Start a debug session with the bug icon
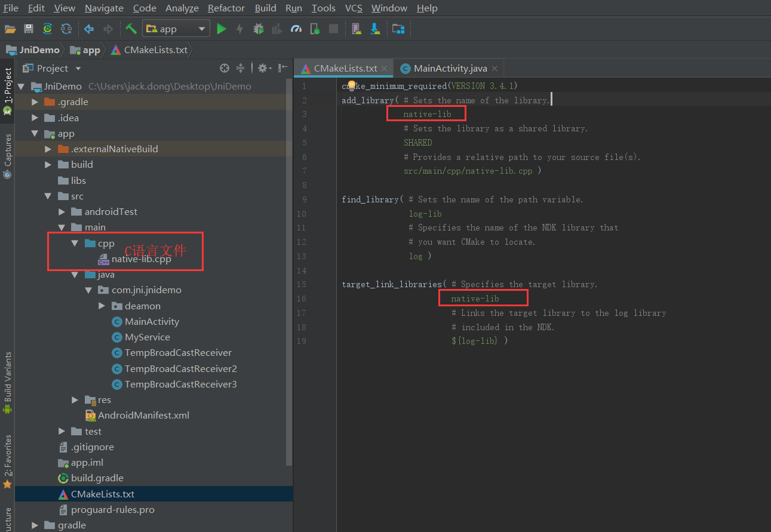 pyautogui.click(x=259, y=28)
